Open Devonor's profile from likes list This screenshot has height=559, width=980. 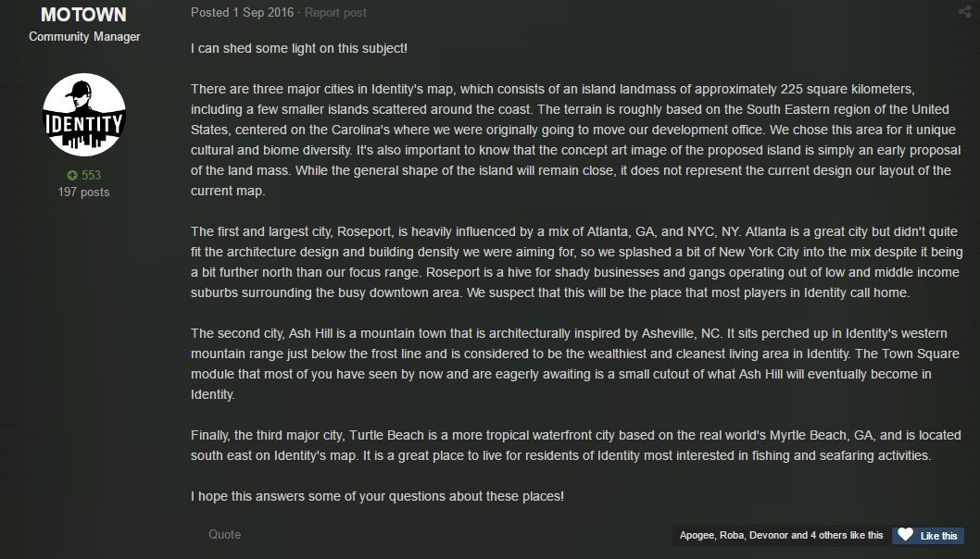click(x=768, y=535)
